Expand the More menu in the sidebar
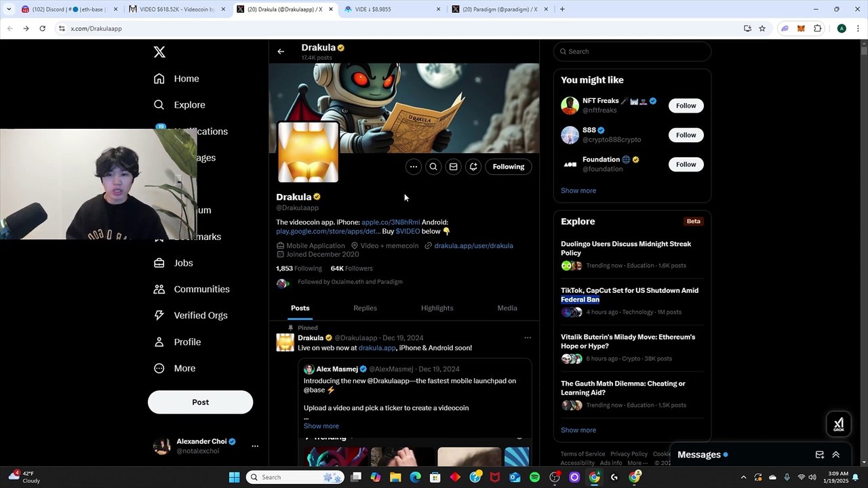Viewport: 868px width, 488px height. coord(174,369)
